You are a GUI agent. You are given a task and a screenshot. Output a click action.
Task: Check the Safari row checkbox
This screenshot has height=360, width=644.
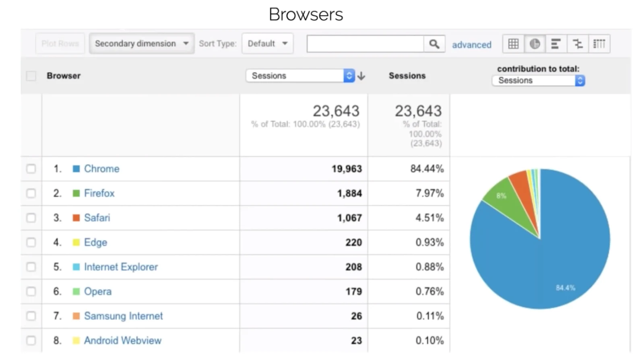pyautogui.click(x=31, y=218)
